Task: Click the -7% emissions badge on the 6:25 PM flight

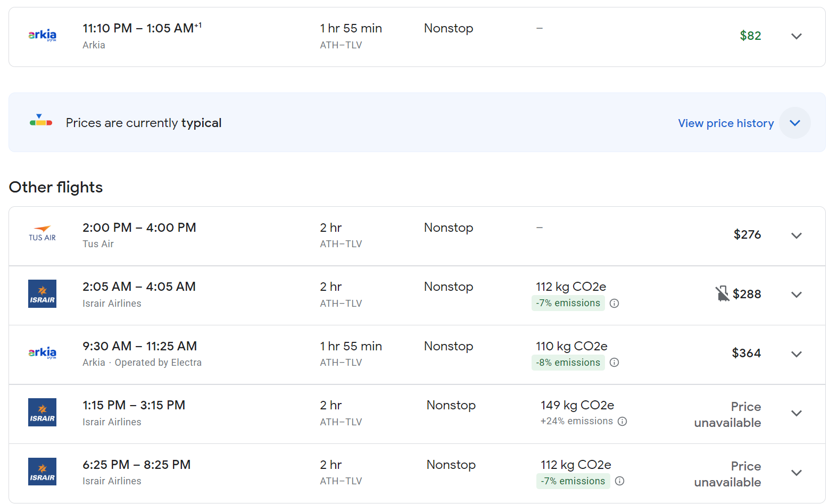Action: (573, 481)
